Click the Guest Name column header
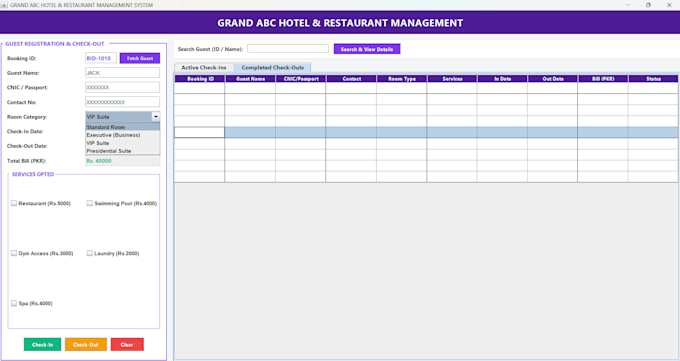 [250, 79]
